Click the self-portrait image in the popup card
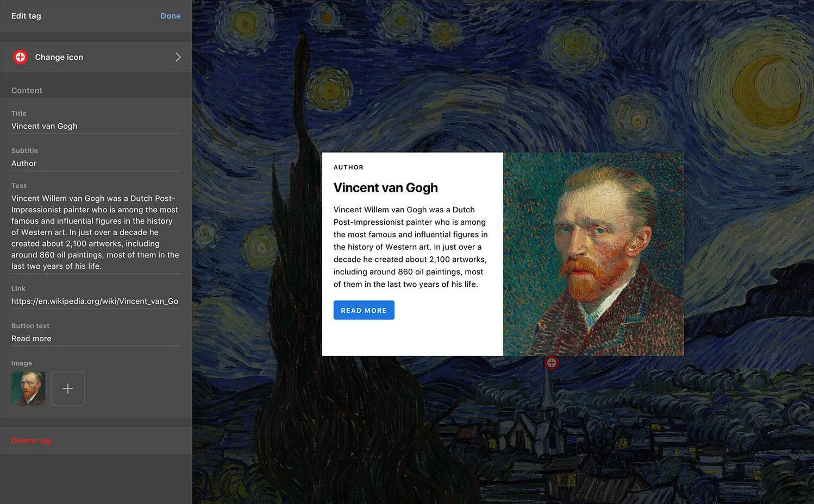The height and width of the screenshot is (504, 814). pyautogui.click(x=593, y=254)
